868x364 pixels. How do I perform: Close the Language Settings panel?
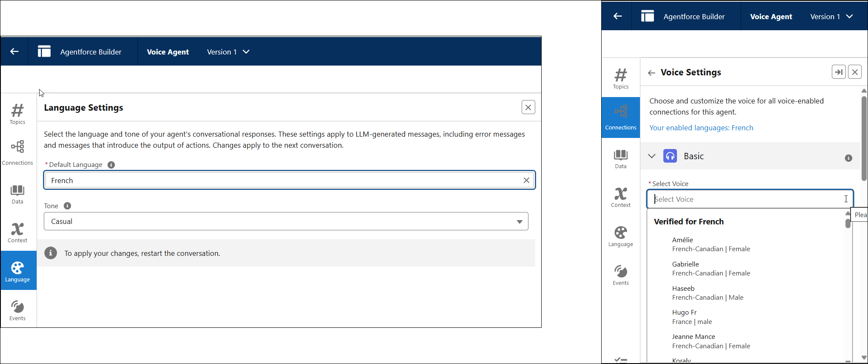click(x=528, y=107)
